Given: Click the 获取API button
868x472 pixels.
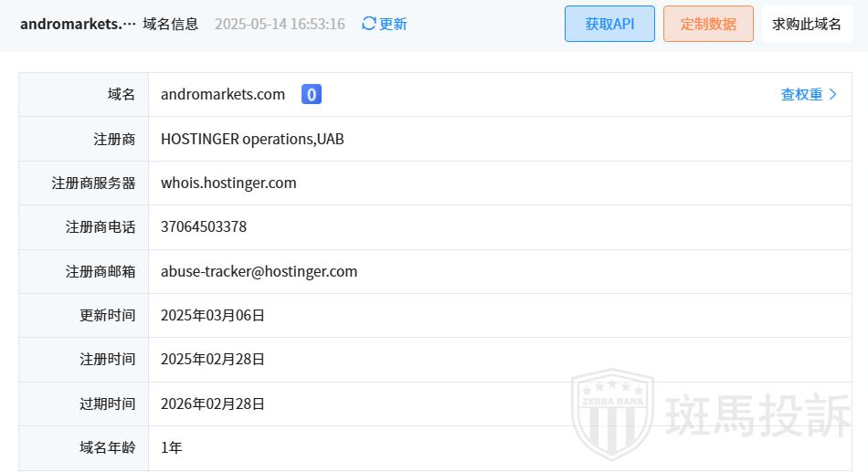Looking at the screenshot, I should [609, 24].
